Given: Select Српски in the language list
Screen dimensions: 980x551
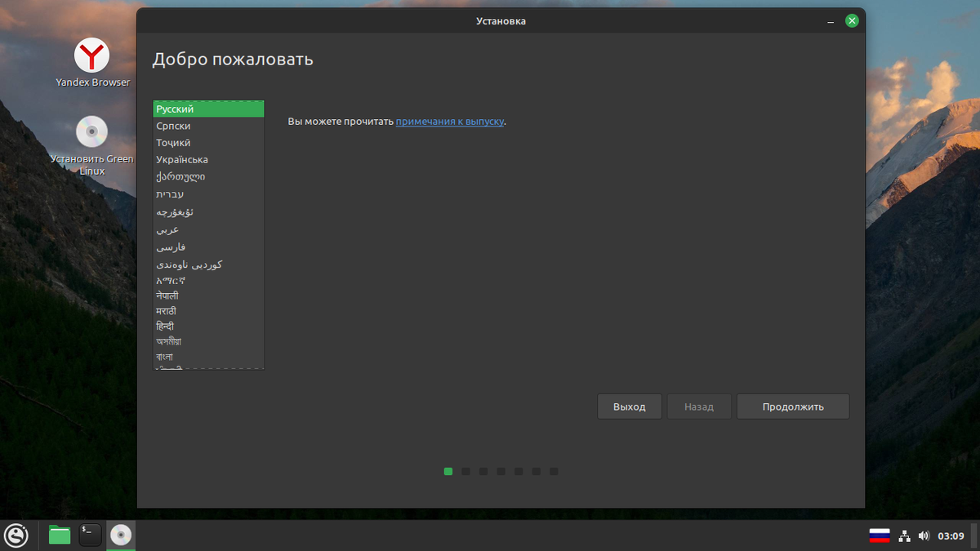Looking at the screenshot, I should [x=209, y=126].
